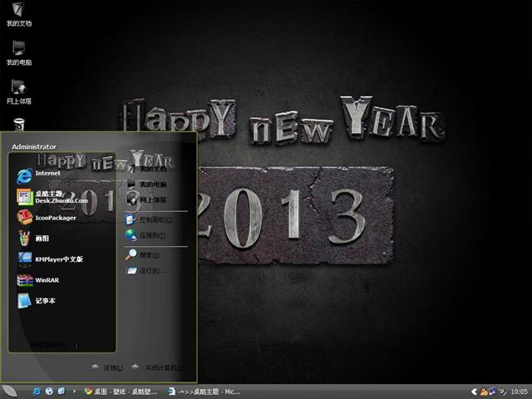532x399 pixels.
Task: Click the 注销 (Log Off) button
Action: (x=109, y=367)
